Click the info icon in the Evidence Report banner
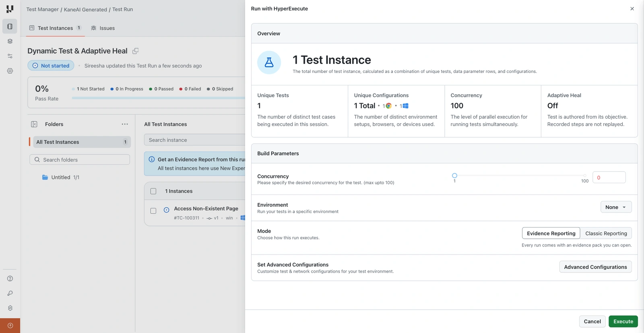Viewport: 644px width, 333px height. (152, 159)
